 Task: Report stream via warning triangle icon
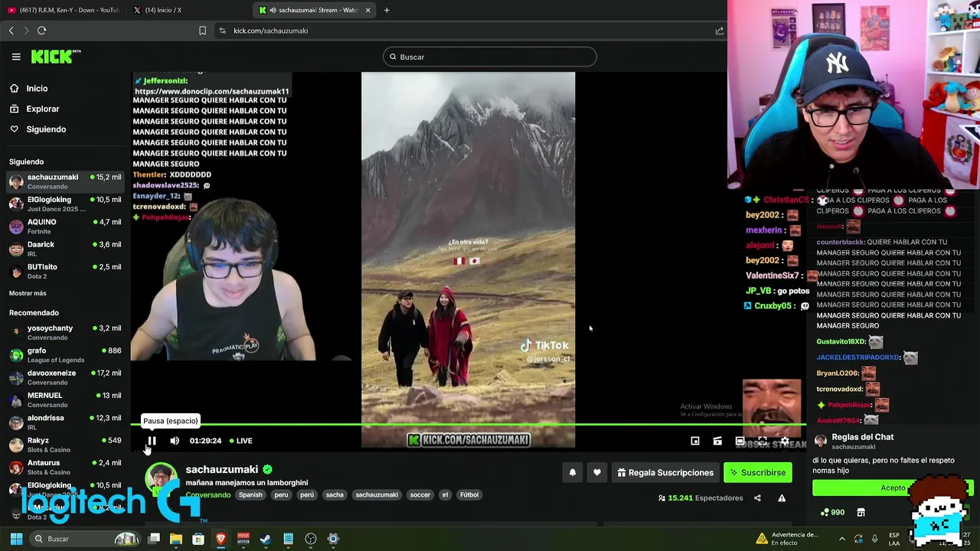(x=782, y=498)
